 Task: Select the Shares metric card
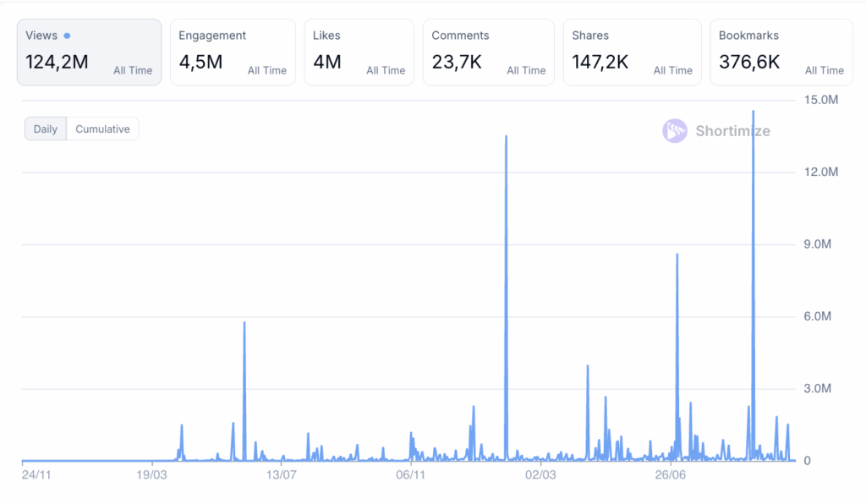coord(632,52)
